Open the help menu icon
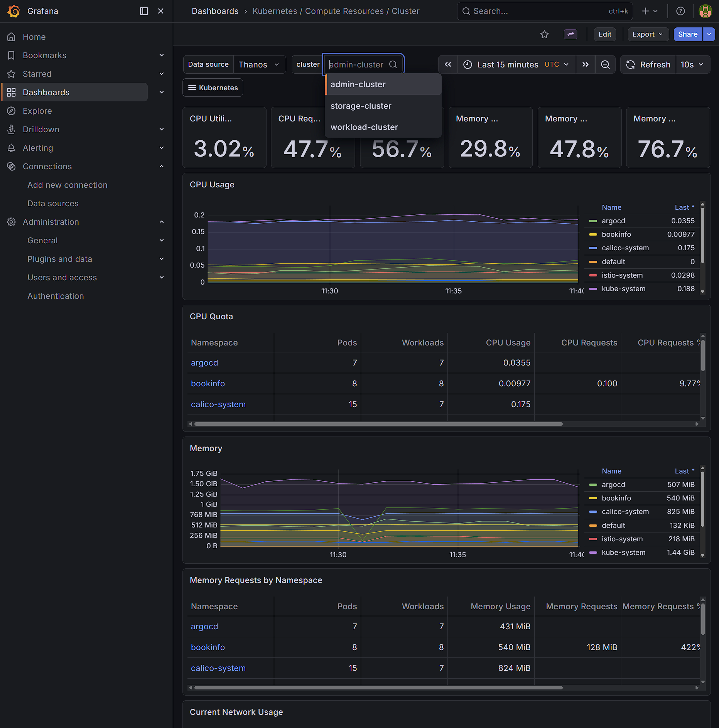The height and width of the screenshot is (728, 719). pos(680,11)
